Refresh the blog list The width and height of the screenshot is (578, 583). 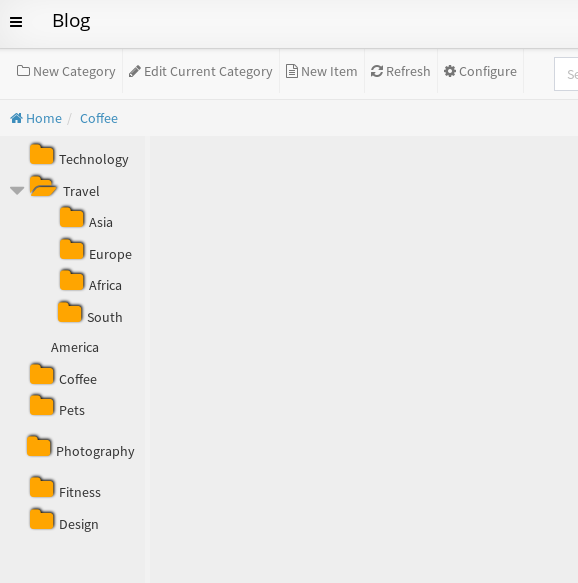pyautogui.click(x=401, y=71)
